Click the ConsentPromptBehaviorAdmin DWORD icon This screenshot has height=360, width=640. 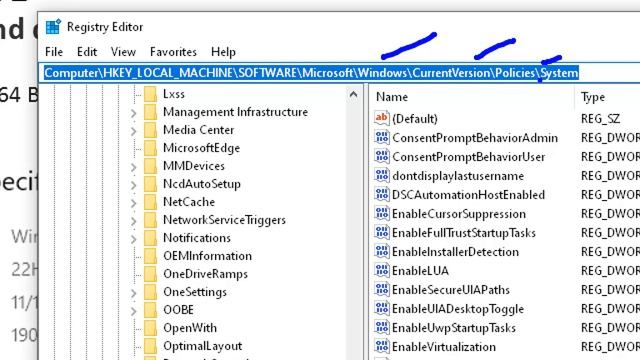[382, 137]
